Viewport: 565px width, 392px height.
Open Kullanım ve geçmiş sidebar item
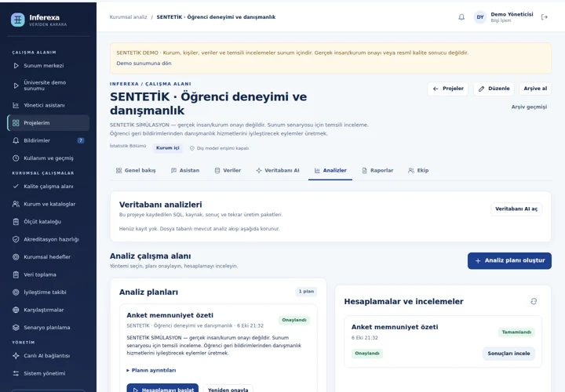[x=49, y=158]
